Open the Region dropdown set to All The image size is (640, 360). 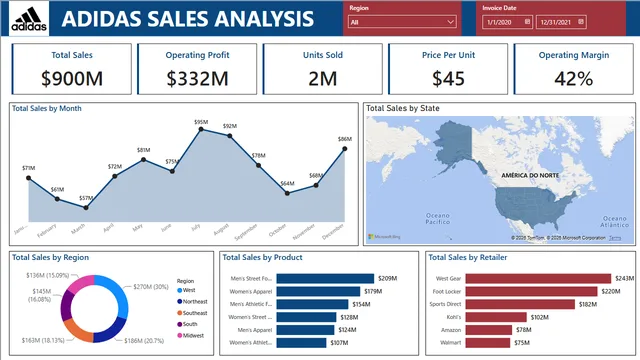[x=402, y=22]
